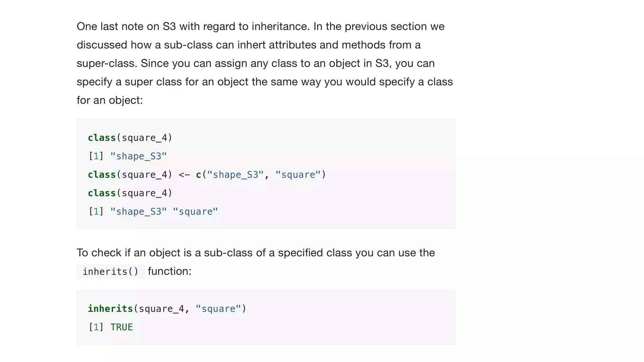Click the inline inherits() code snippet
The width and height of the screenshot is (644, 362).
[x=110, y=271]
